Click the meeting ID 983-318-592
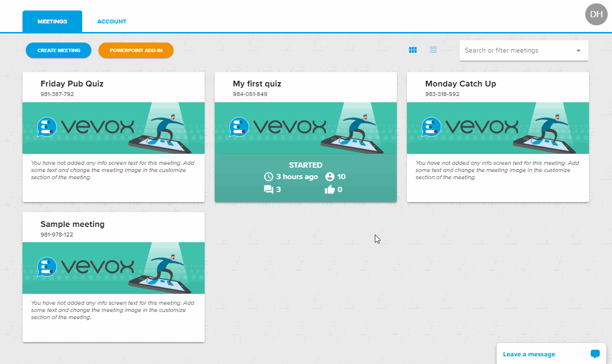This screenshot has width=612, height=364. [442, 94]
